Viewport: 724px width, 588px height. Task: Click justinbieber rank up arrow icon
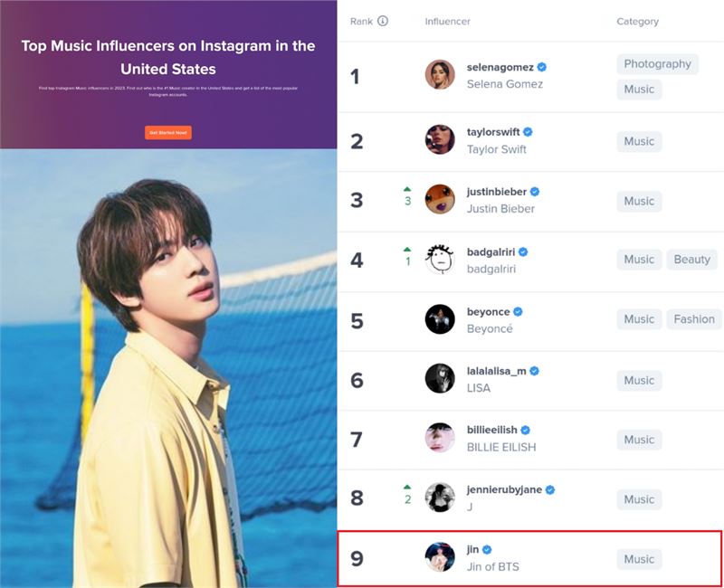pyautogui.click(x=406, y=189)
